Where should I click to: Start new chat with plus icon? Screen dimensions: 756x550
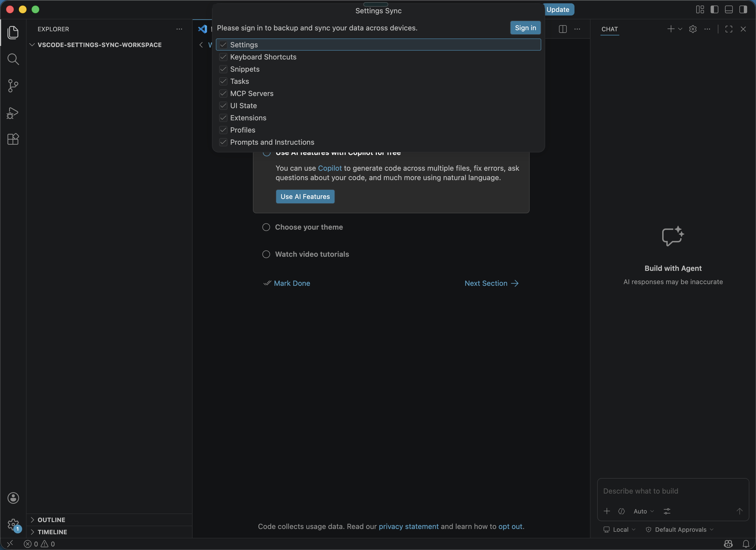point(671,29)
